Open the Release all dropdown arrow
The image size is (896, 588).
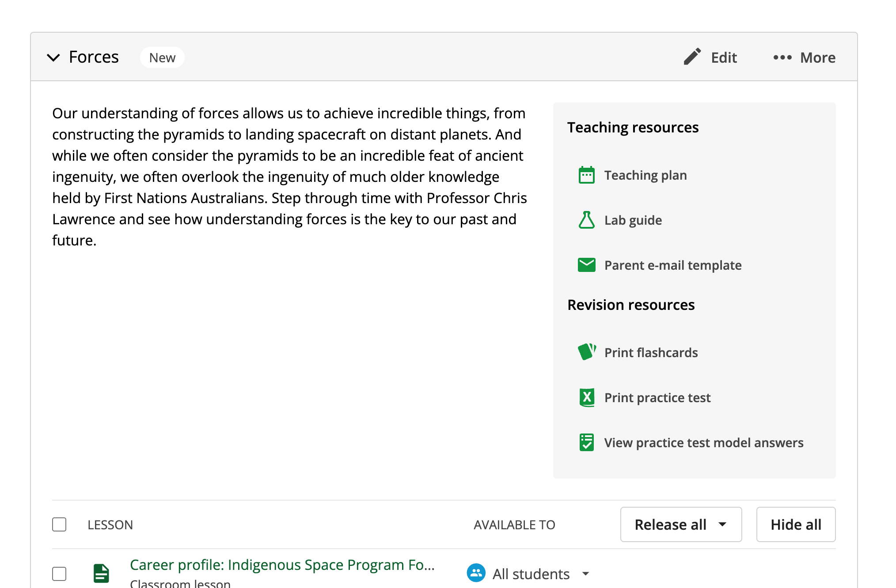(722, 524)
